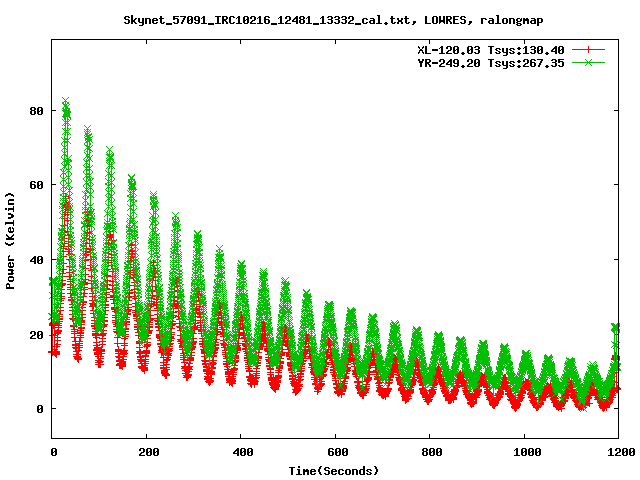Click the Power (Kelvin) y-axis label
The width and height of the screenshot is (640, 480).
click(10, 241)
